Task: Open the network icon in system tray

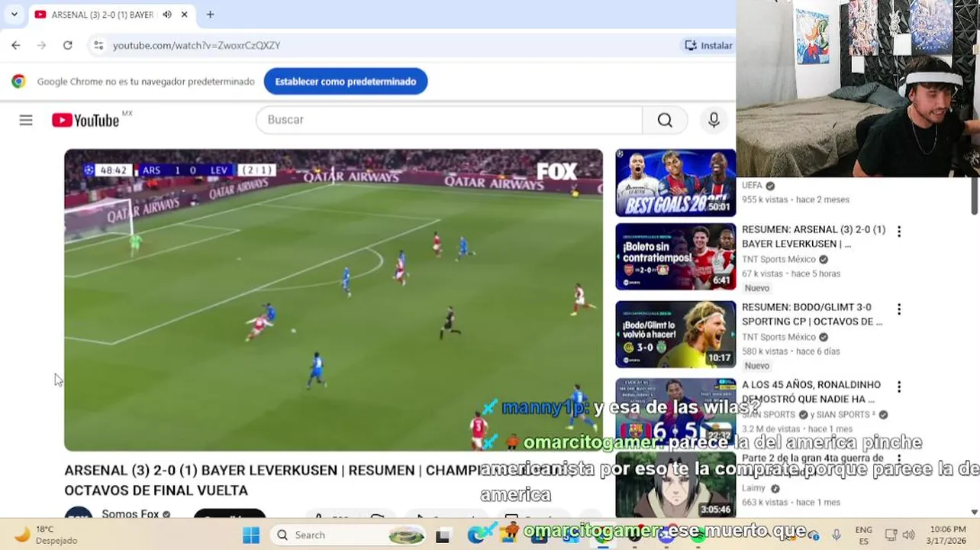Action: pos(891,535)
